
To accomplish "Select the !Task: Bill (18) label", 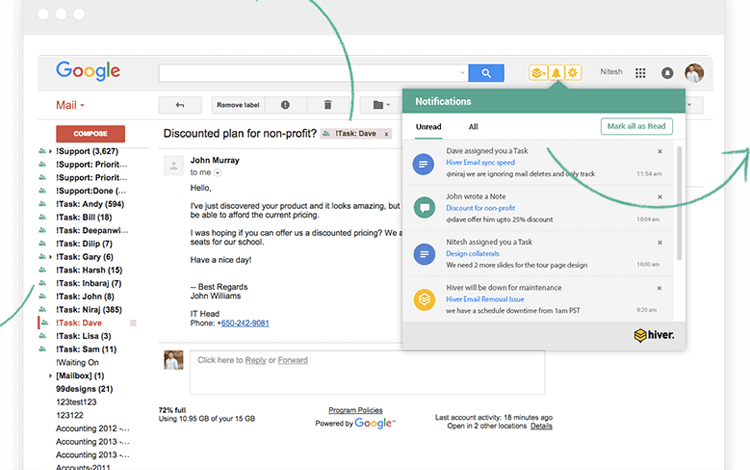I will click(x=84, y=217).
